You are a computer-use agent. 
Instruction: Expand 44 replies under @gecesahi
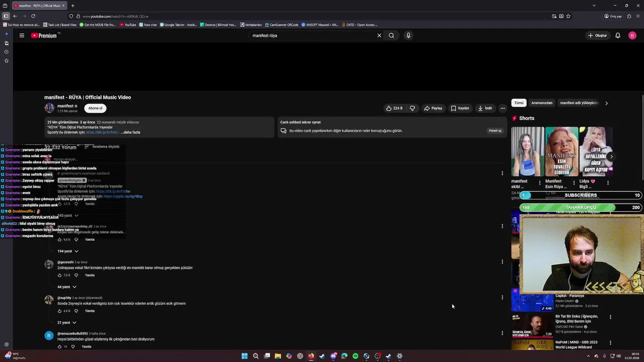[67, 287]
